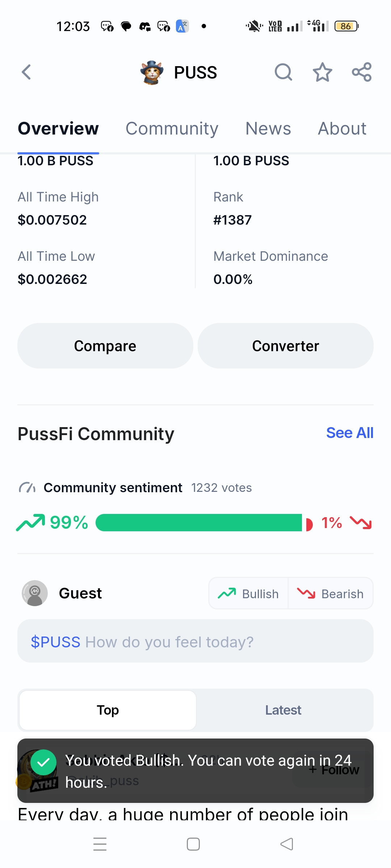Tap the green bullish sentiment bar

point(199,523)
